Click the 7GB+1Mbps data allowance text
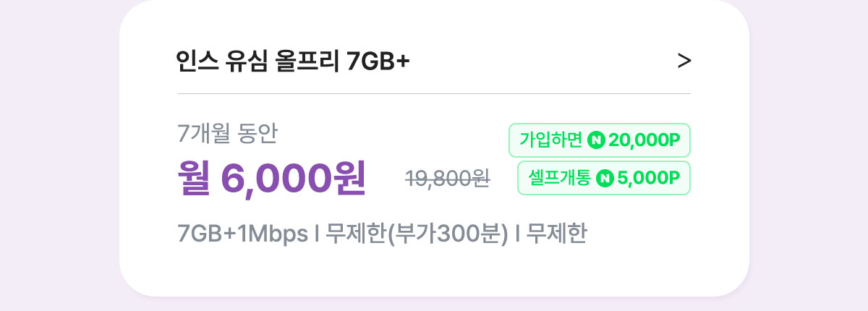This screenshot has width=868, height=311. coord(242,234)
